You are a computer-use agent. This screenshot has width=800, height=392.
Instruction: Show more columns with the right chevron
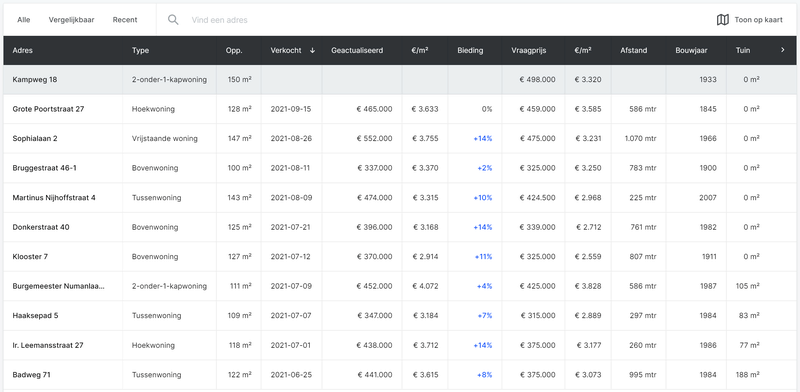tap(783, 50)
